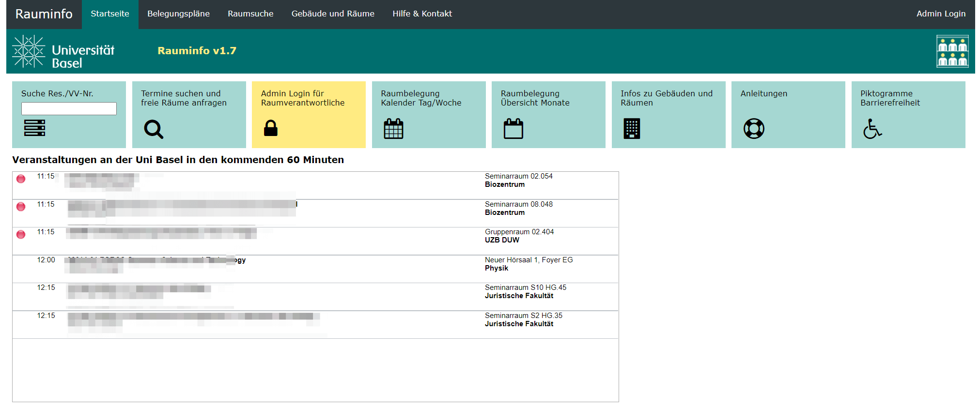
Task: Open the Belegungspläne menu
Action: [x=178, y=14]
